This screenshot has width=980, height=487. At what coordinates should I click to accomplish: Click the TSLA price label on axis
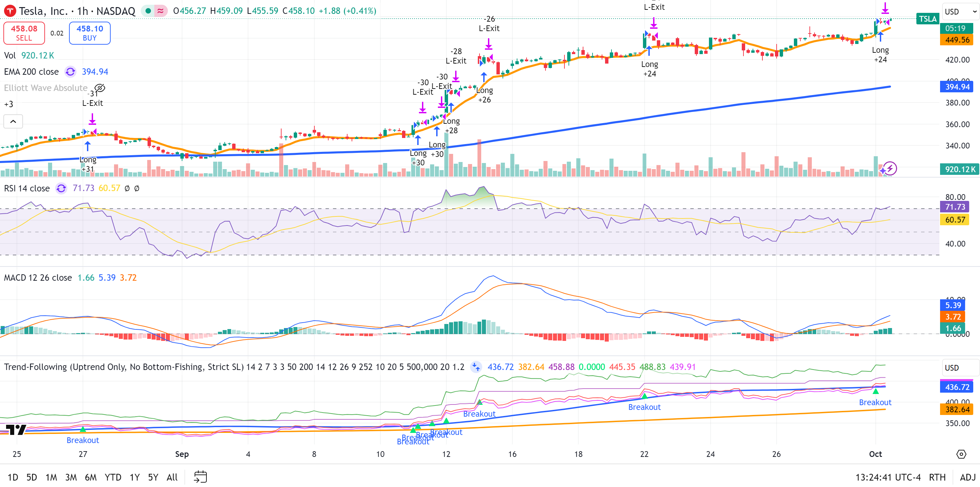pos(928,19)
